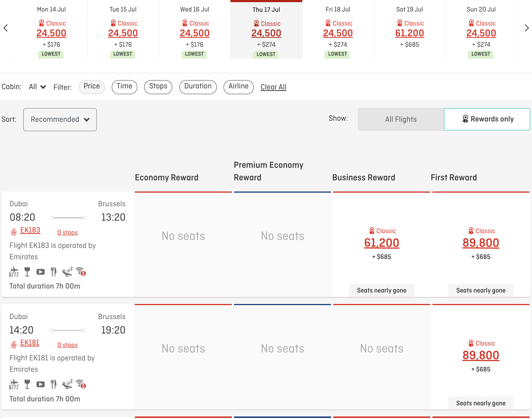
Task: Click the video entertainment icon for EK183
Action: point(41,272)
